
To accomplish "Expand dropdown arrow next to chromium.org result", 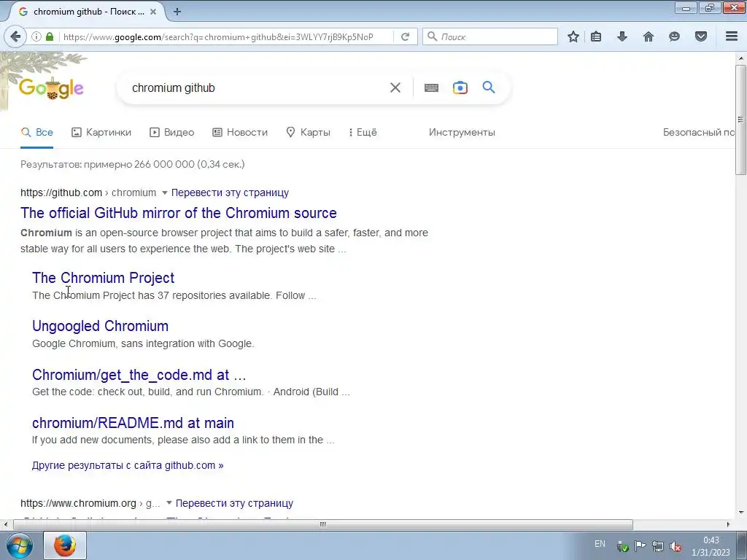I will click(169, 503).
